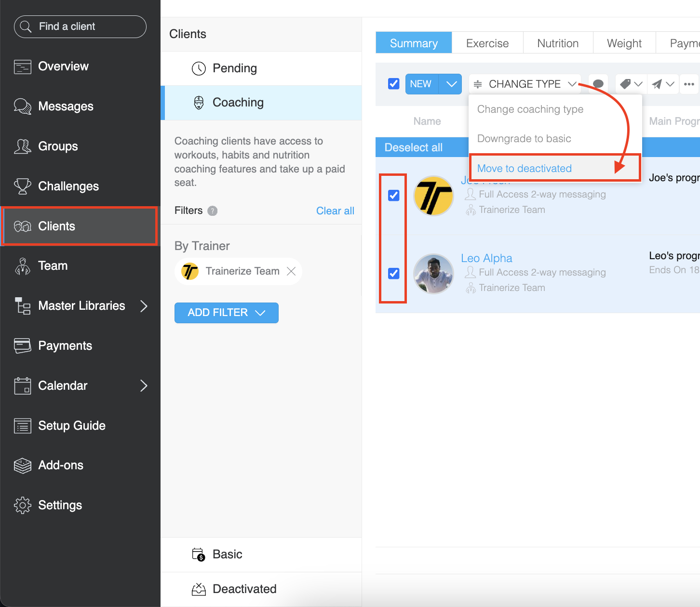
Task: Select Move to deactivated menu option
Action: pyautogui.click(x=525, y=169)
